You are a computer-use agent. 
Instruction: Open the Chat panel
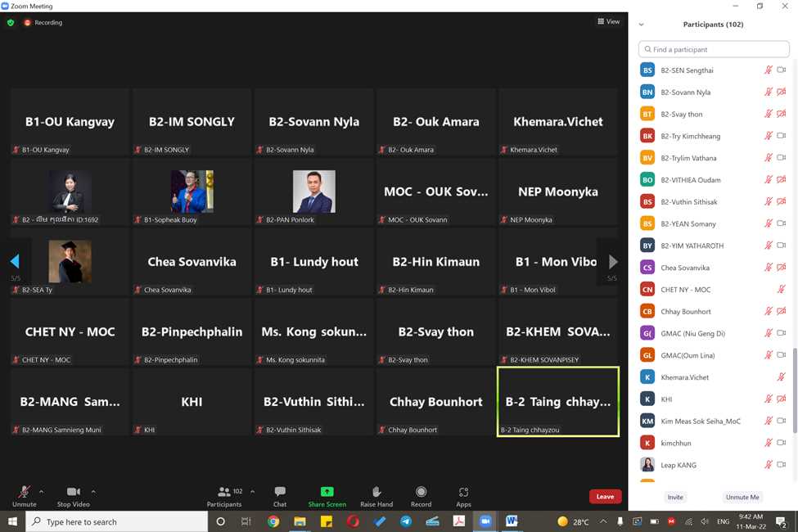280,496
